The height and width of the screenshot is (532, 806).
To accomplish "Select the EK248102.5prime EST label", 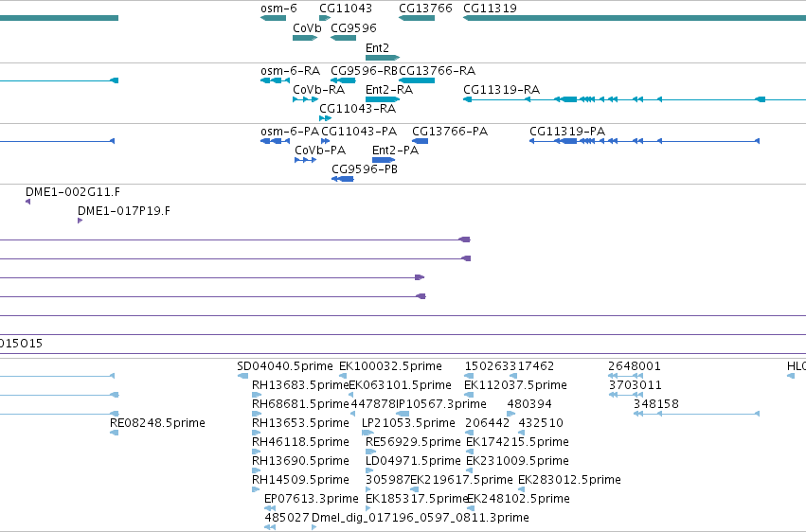I will click(x=518, y=499).
